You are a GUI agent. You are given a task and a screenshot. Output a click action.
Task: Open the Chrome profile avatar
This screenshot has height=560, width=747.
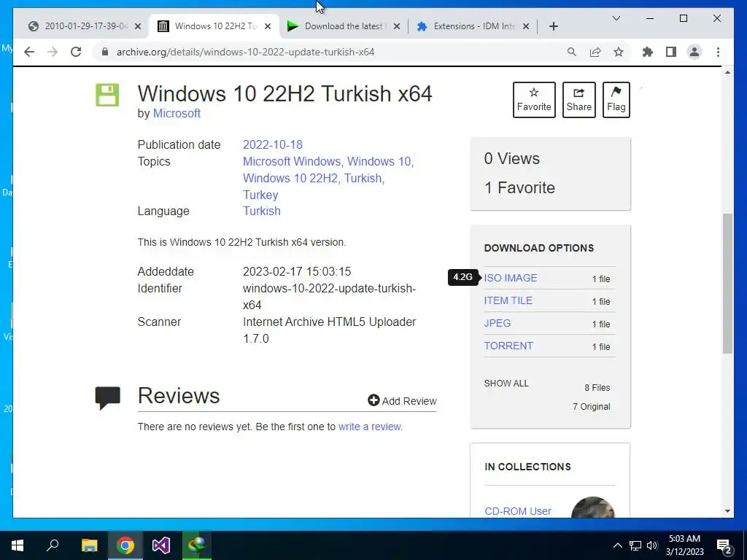pyautogui.click(x=694, y=52)
